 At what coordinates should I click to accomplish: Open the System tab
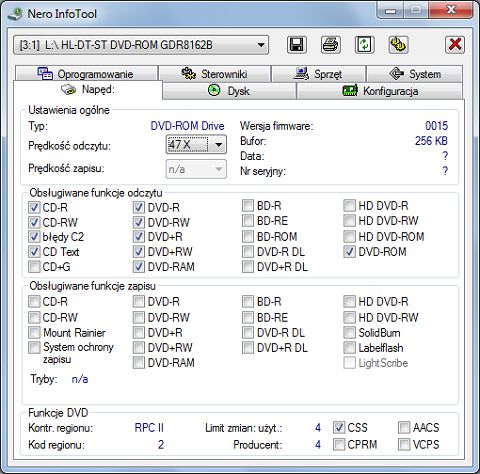point(415,74)
